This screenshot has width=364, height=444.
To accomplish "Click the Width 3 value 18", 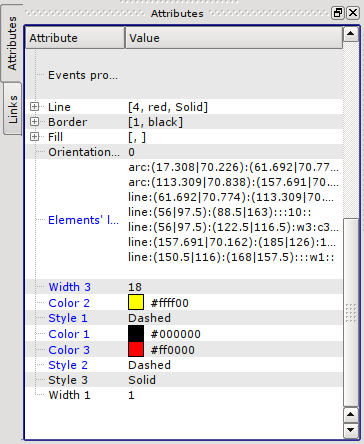I will click(135, 287).
